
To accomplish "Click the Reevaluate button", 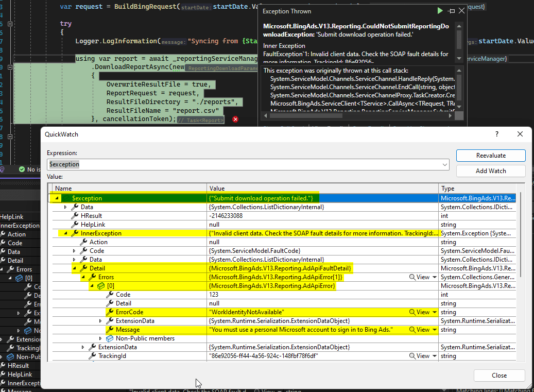I will click(x=490, y=155).
